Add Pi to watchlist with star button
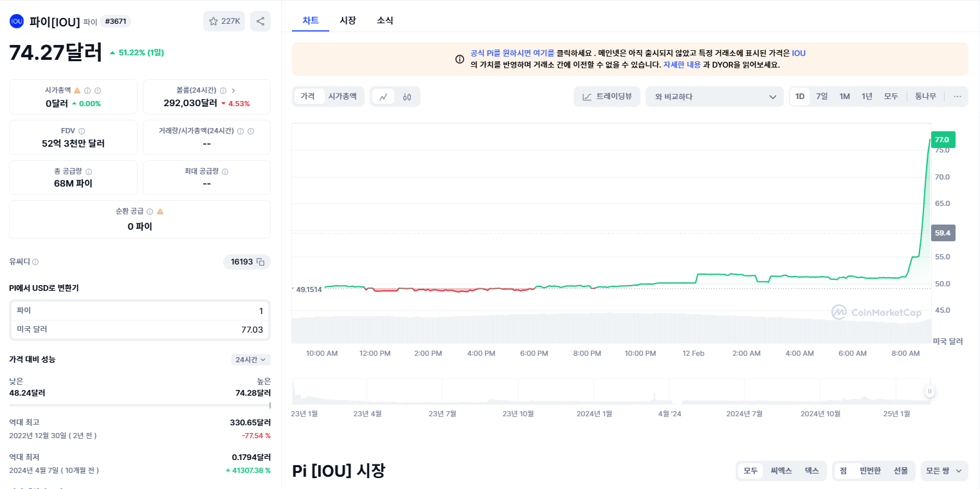 (224, 21)
